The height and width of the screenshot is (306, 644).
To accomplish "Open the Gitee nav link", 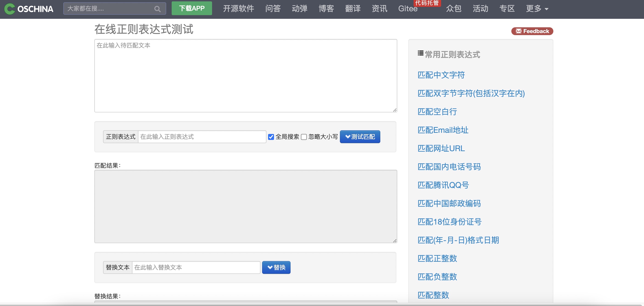I will [x=408, y=9].
